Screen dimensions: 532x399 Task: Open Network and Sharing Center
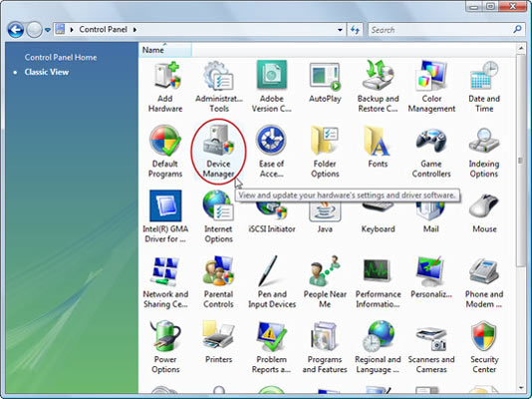coord(165,282)
